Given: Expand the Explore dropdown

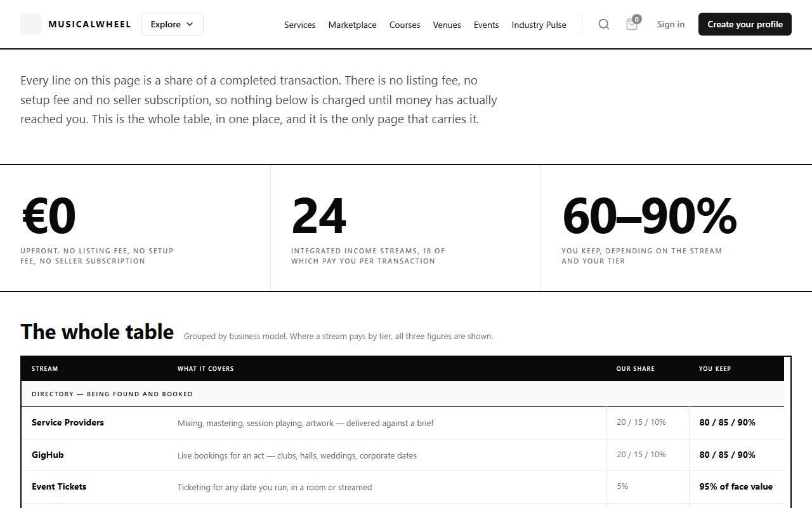Looking at the screenshot, I should (173, 24).
